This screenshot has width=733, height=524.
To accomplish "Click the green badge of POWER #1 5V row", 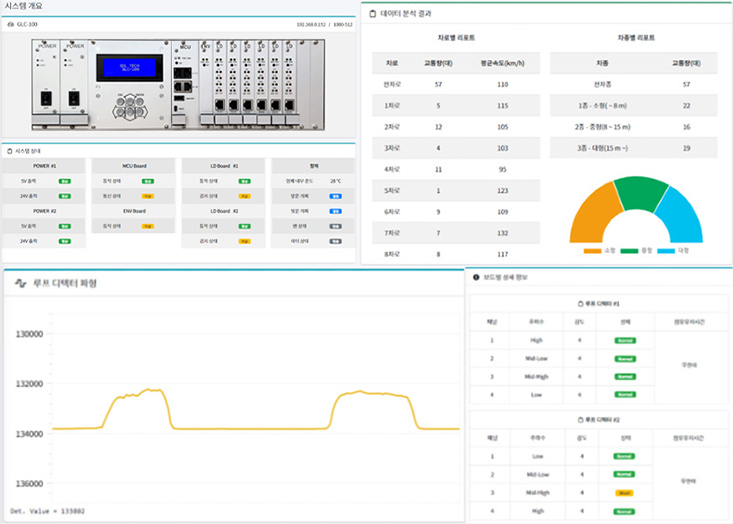I will [65, 181].
